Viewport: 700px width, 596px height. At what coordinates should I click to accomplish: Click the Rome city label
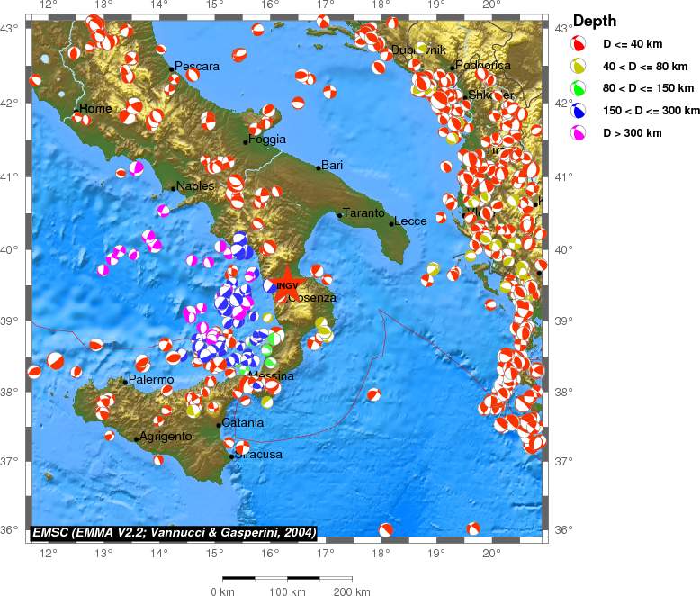(x=95, y=108)
